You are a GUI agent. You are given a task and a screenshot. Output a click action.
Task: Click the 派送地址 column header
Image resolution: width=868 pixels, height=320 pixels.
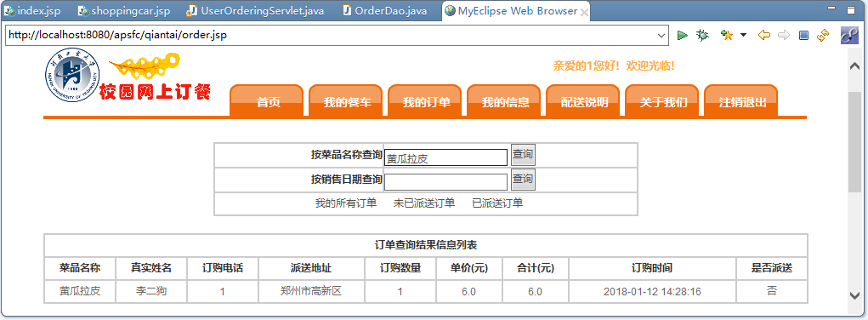(x=311, y=268)
